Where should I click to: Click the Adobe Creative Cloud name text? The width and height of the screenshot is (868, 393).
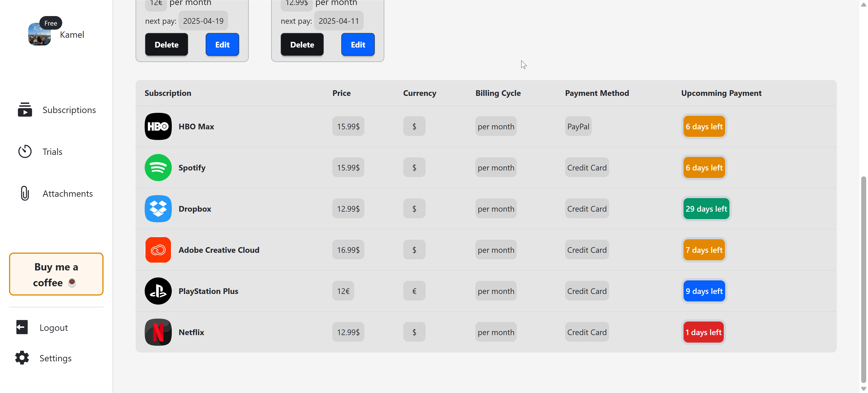(219, 250)
